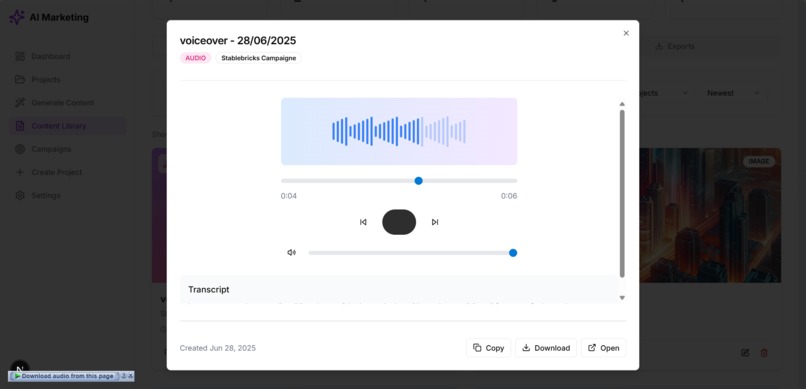This screenshot has height=389, width=806.
Task: Click the Content Library document icon
Action: 20,126
